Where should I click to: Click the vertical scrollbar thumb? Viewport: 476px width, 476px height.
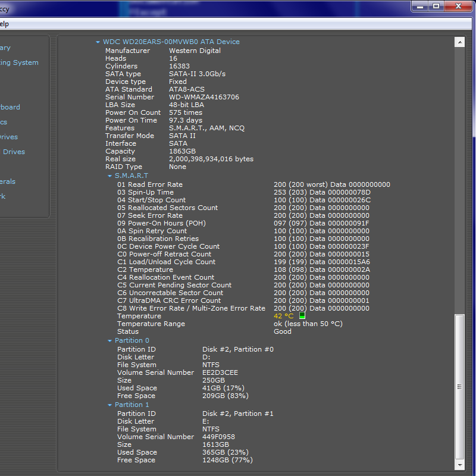(459, 387)
